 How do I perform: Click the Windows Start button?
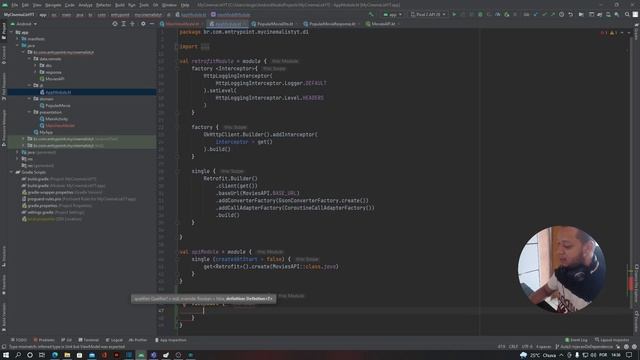point(6,355)
